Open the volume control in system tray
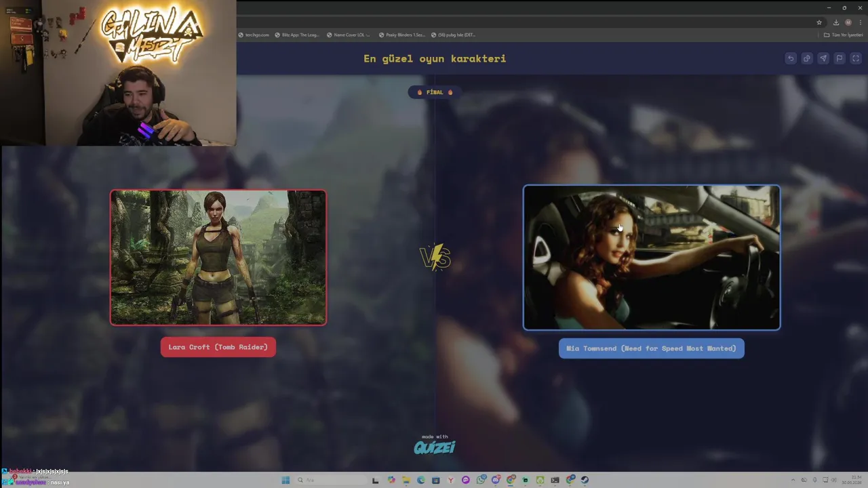This screenshot has height=488, width=868. tap(834, 480)
